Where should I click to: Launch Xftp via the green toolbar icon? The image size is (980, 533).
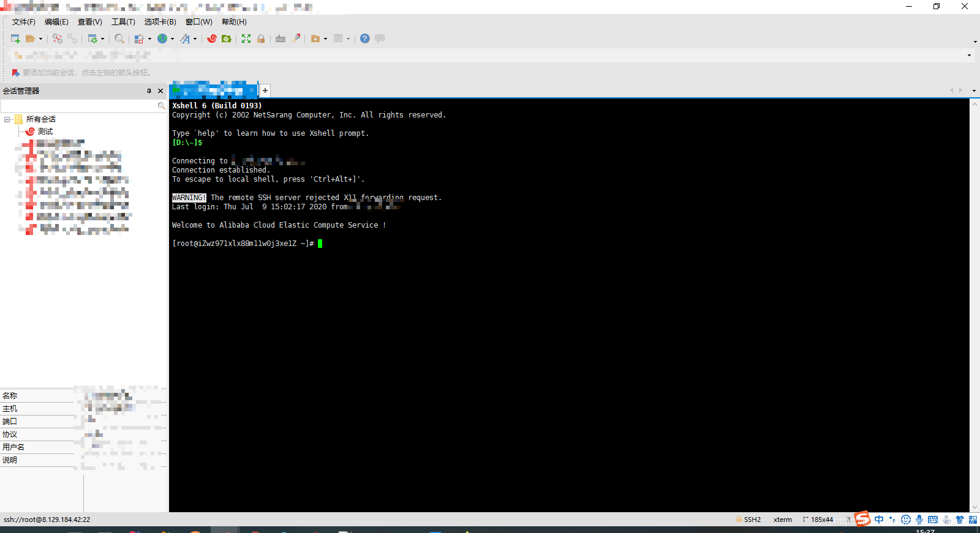pos(227,39)
